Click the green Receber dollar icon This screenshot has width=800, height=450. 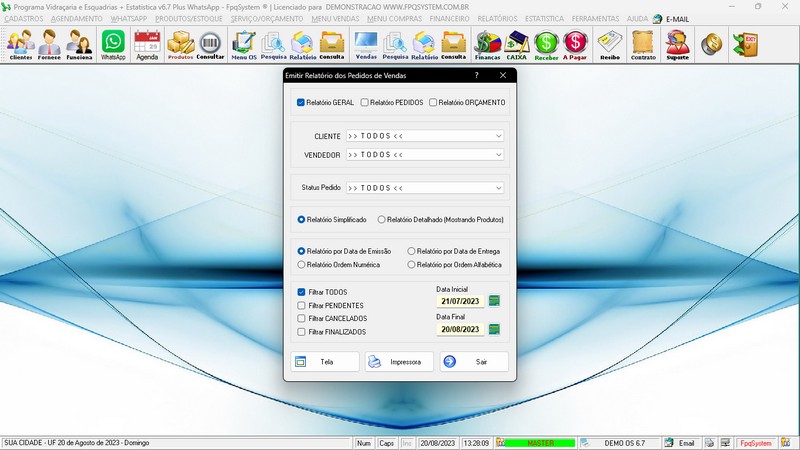point(546,45)
